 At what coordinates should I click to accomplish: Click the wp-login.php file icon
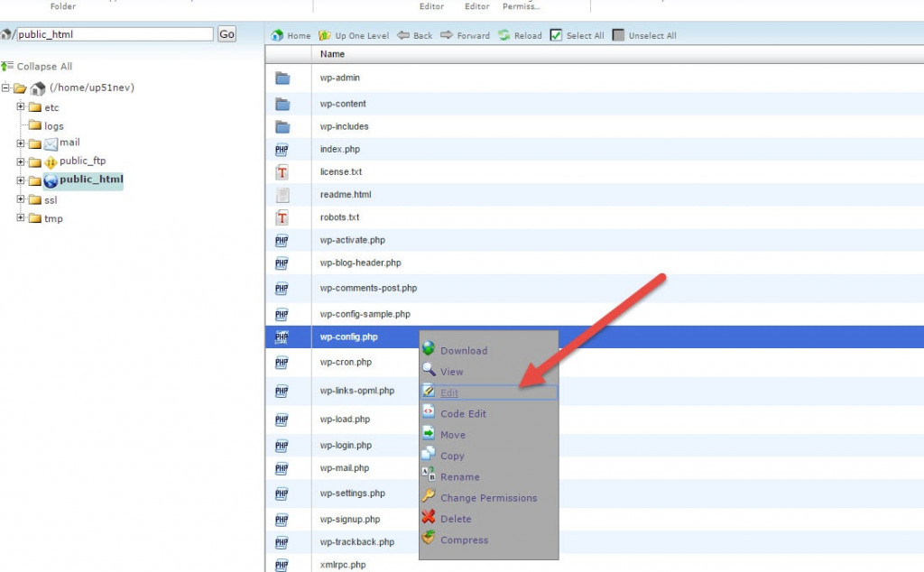282,446
